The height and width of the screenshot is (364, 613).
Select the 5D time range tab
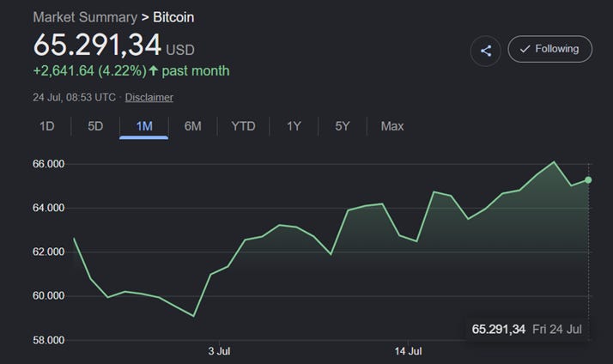tap(95, 126)
